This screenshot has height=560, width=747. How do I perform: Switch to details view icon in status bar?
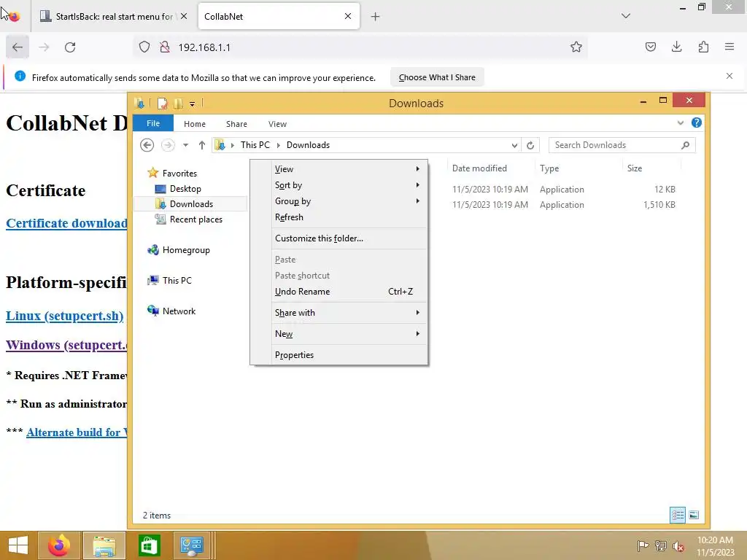tap(678, 515)
